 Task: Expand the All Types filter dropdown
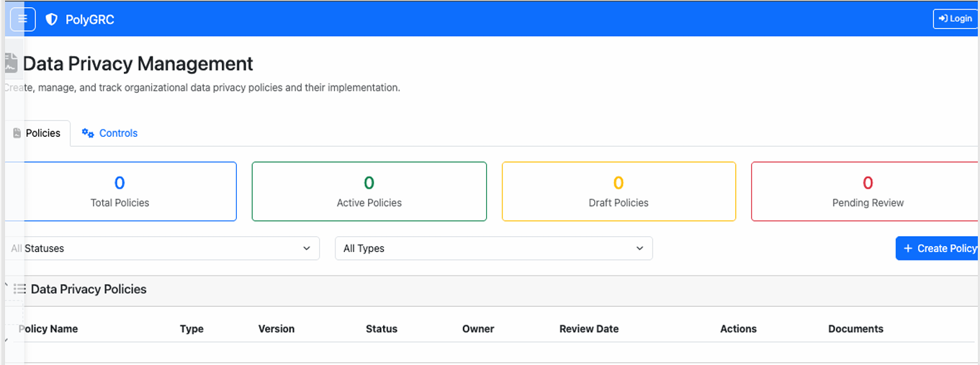(493, 248)
